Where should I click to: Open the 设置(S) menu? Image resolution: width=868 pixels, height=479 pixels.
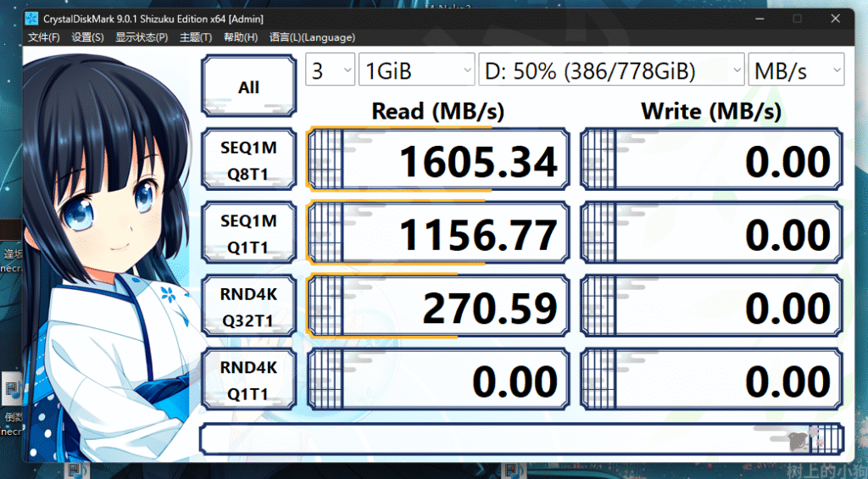point(87,37)
